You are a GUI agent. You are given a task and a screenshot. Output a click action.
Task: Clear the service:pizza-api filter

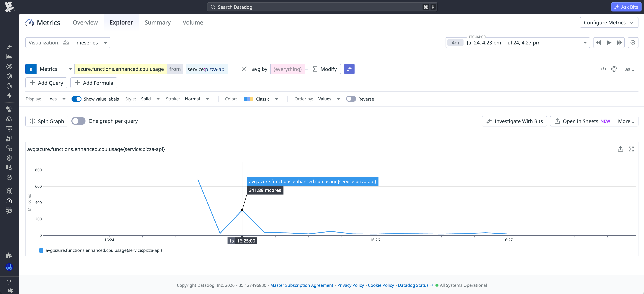(244, 69)
